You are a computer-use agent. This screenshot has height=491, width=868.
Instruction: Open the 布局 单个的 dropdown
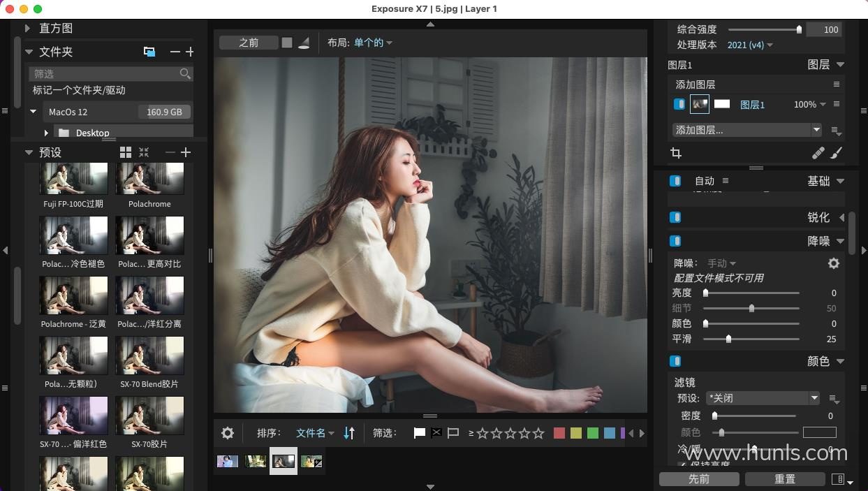tap(374, 43)
